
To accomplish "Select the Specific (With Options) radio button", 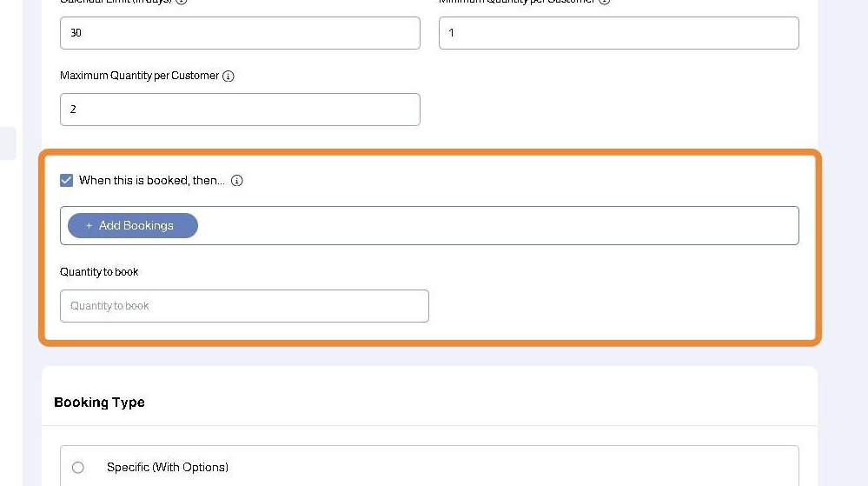I will (x=78, y=468).
